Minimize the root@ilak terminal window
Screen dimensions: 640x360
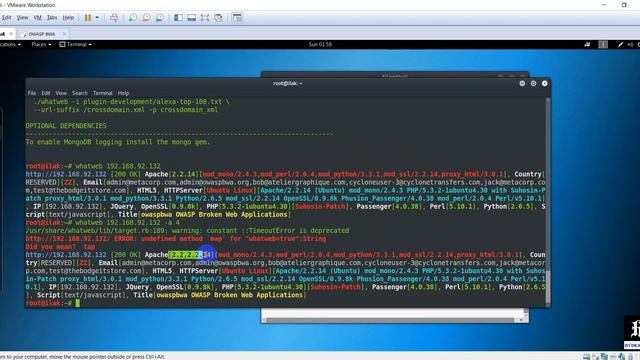pos(522,83)
